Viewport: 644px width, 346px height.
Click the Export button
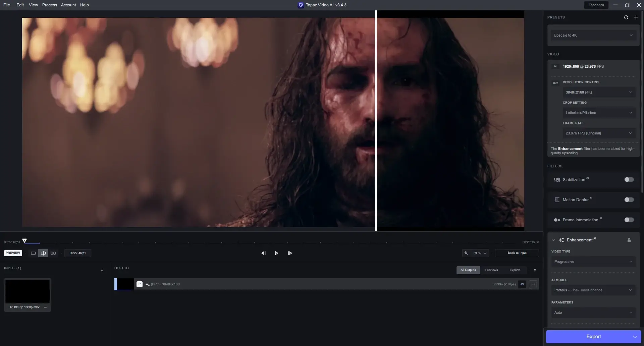(x=593, y=337)
